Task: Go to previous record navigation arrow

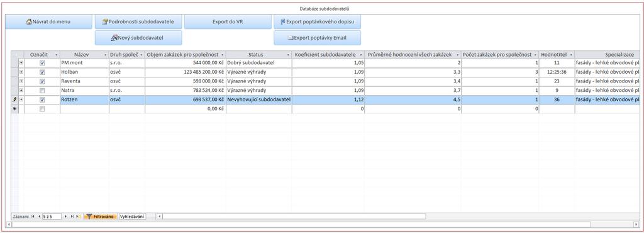Action: (x=39, y=216)
